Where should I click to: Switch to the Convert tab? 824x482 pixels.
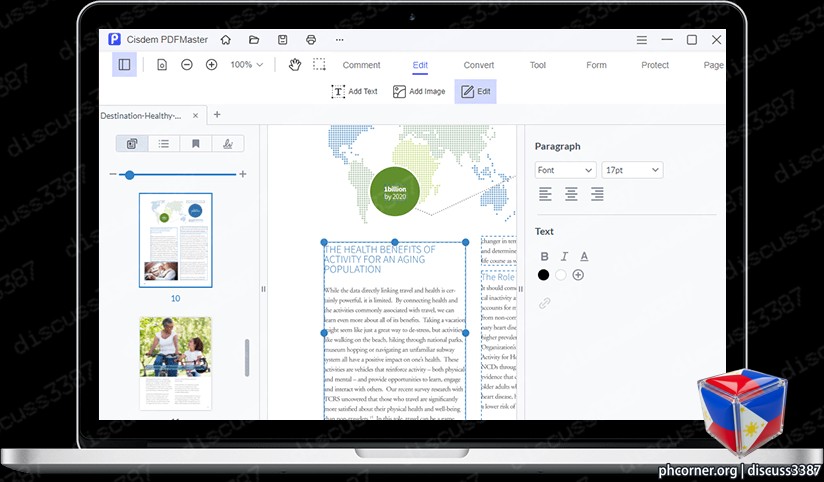478,65
